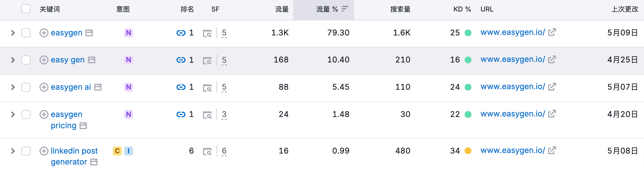Select checkbox for easygen pricing row

point(26,114)
